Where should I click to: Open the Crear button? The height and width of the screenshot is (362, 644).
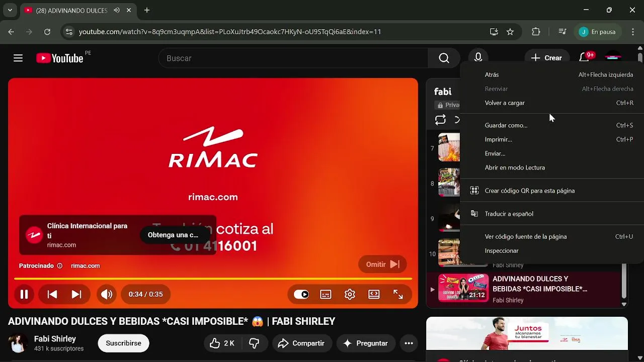tap(546, 58)
